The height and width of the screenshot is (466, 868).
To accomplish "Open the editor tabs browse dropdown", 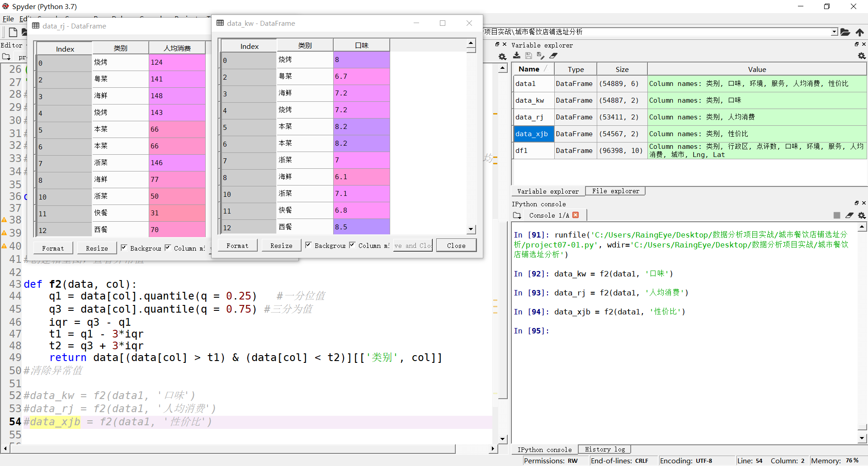I will pos(6,57).
